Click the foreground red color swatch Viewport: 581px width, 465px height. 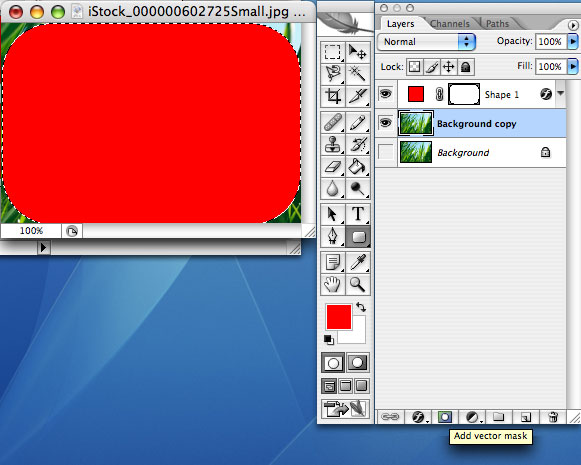339,317
